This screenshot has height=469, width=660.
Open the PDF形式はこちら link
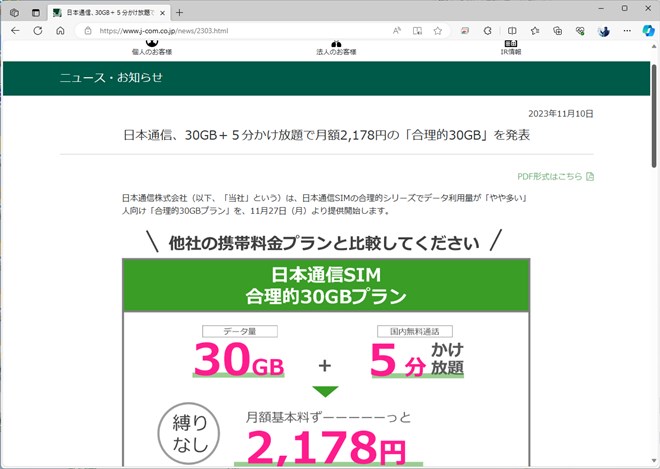coord(550,176)
